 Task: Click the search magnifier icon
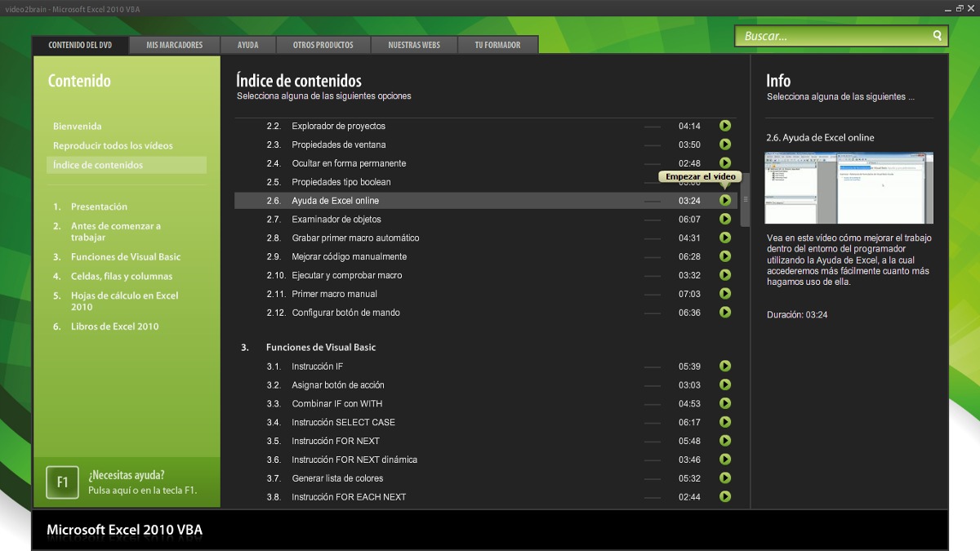(x=938, y=36)
